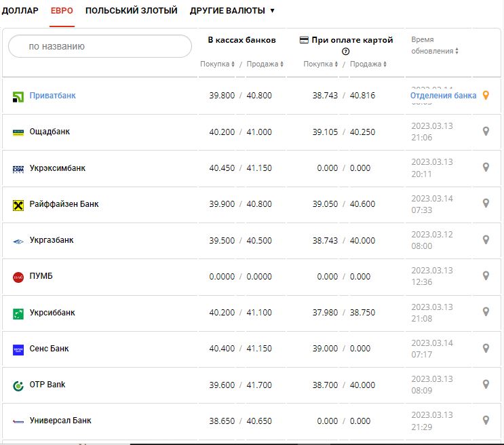504x445 pixels.
Task: Click the OTP Bank green logo icon
Action: [18, 385]
